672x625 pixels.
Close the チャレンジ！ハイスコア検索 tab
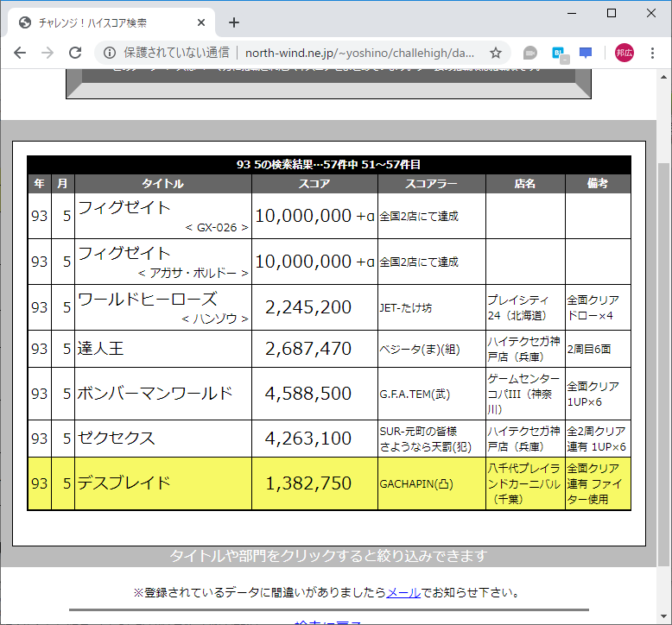pos(201,22)
